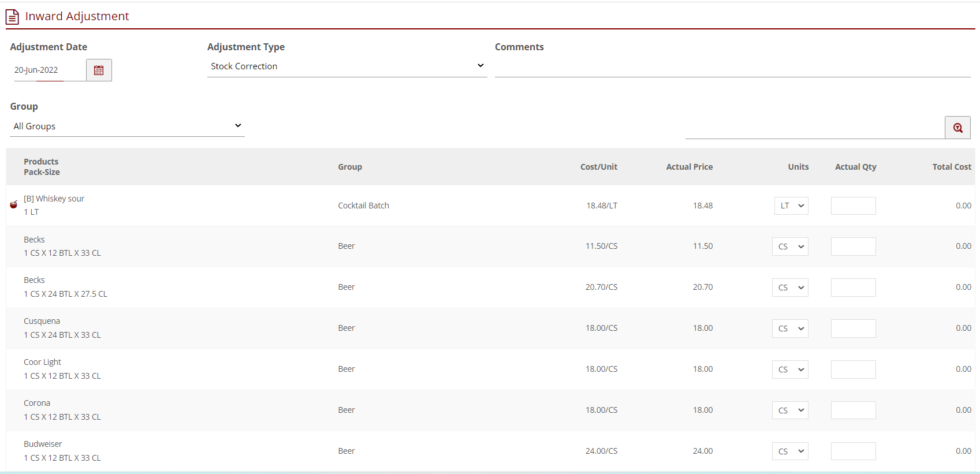Open the LT units dropdown for Whiskey sour
Viewport: 980px width, 474px height.
(x=791, y=206)
